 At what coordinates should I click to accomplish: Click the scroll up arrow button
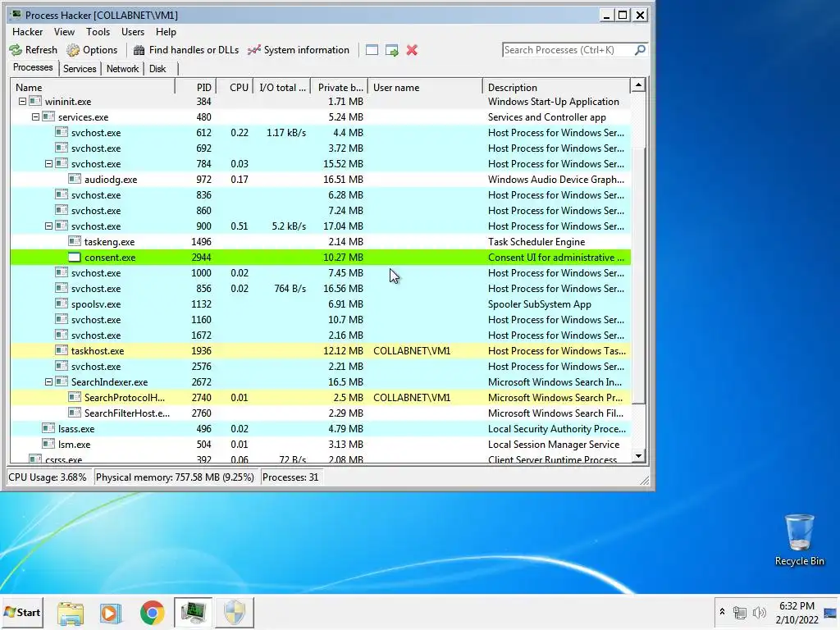pyautogui.click(x=638, y=85)
